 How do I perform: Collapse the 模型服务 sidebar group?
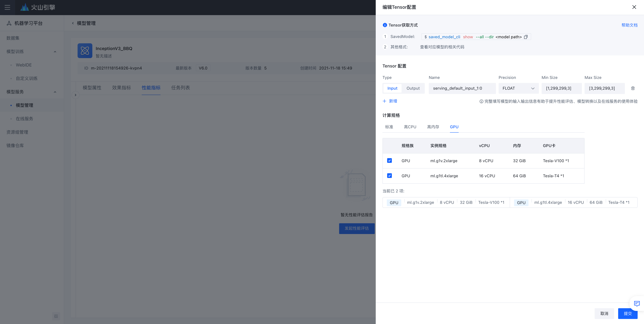pos(55,92)
